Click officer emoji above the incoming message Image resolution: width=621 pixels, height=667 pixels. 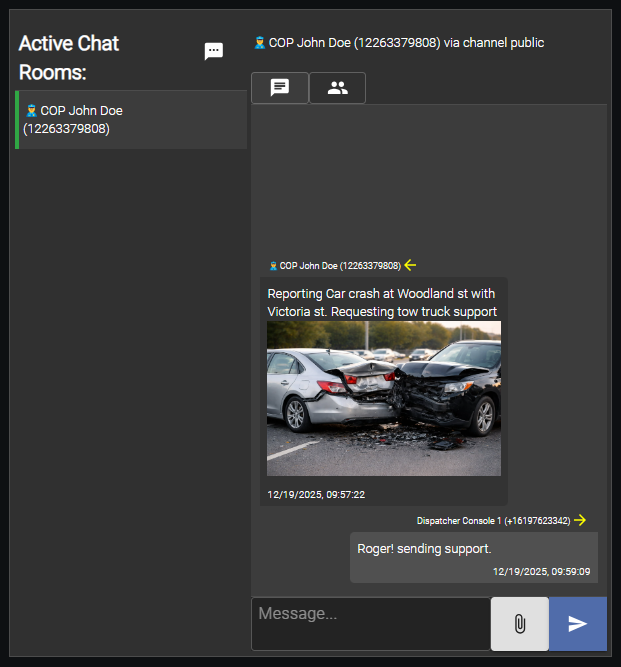[x=273, y=266]
